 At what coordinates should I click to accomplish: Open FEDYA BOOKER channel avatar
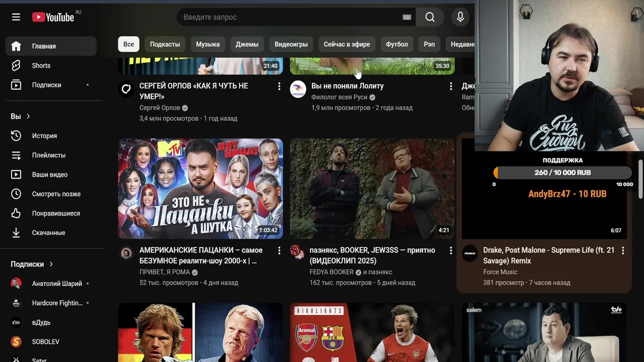298,253
